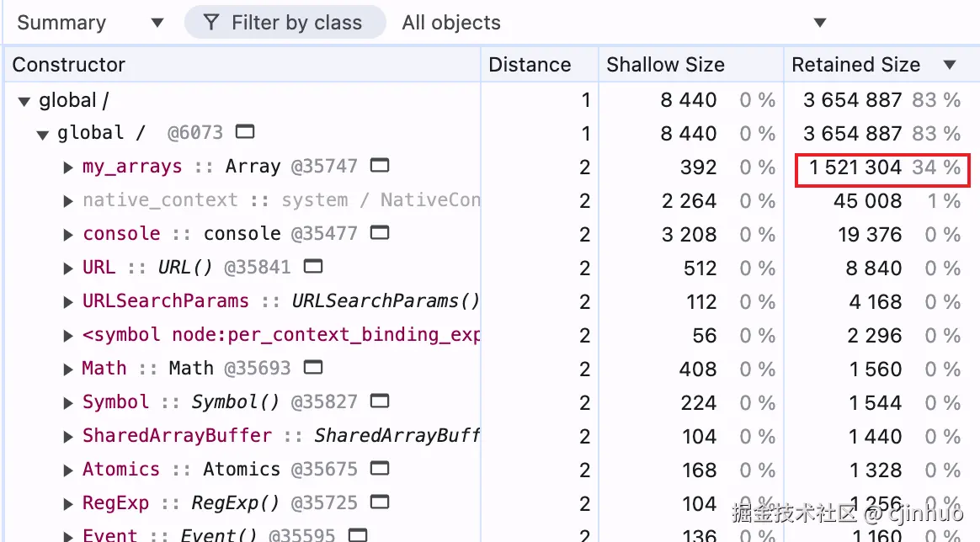Viewport: 980px width, 542px height.
Task: Click the window icon beside Atomics @35675
Action: point(380,469)
